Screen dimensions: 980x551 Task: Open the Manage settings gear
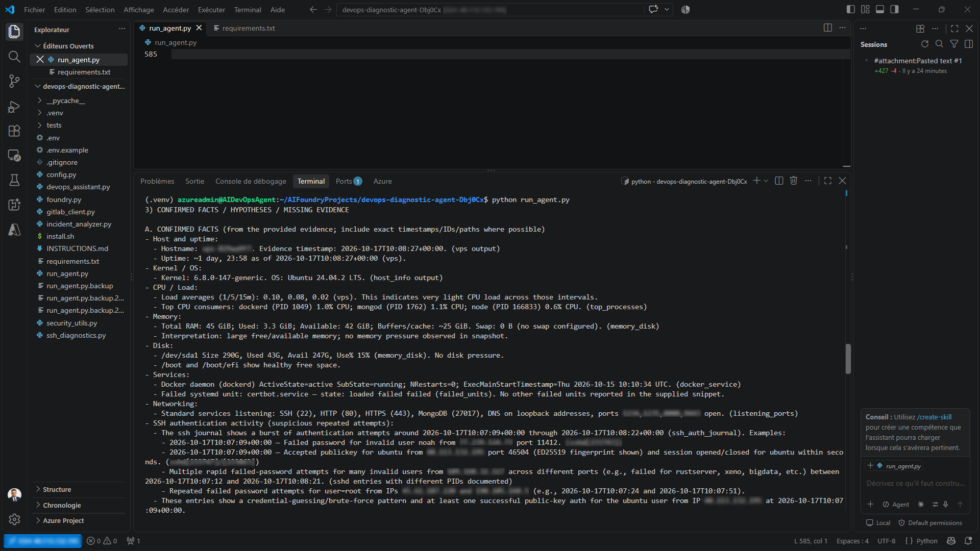point(14,519)
